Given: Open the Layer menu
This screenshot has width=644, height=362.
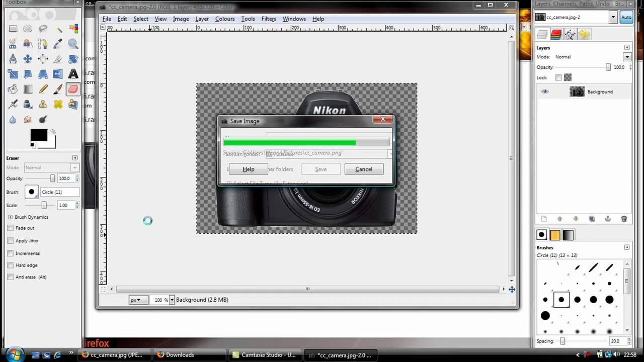Looking at the screenshot, I should coord(202,19).
